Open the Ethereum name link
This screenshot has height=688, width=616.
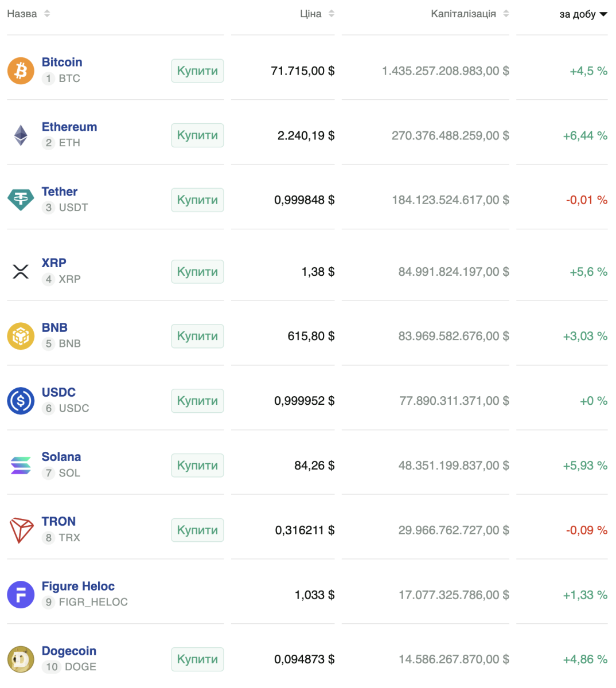click(x=69, y=127)
